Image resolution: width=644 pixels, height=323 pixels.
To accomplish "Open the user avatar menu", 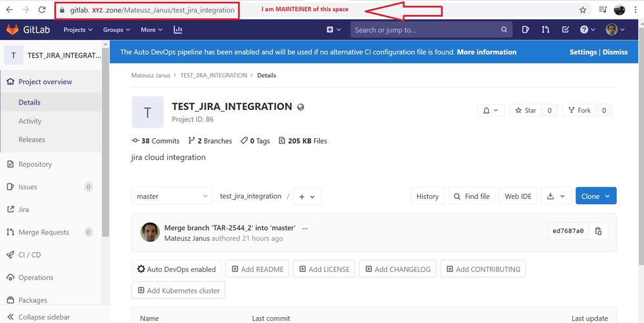I will (615, 30).
